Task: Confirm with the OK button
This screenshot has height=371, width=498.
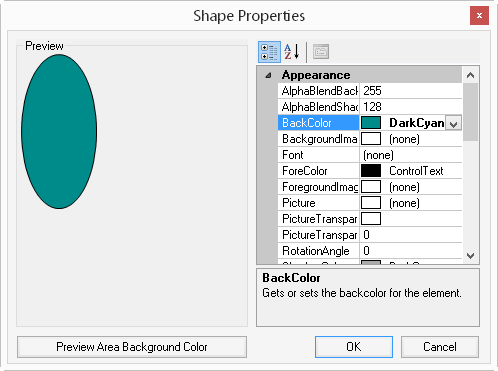Action: [x=354, y=347]
